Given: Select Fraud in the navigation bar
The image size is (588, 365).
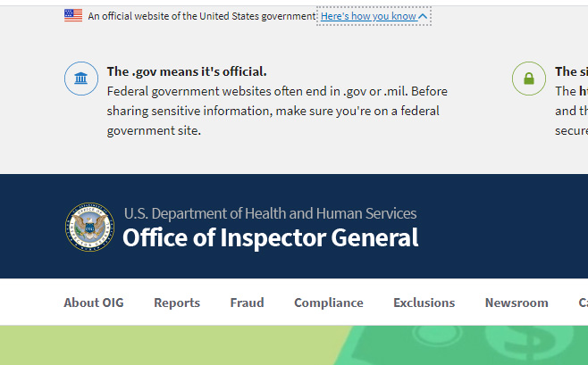Looking at the screenshot, I should [247, 303].
